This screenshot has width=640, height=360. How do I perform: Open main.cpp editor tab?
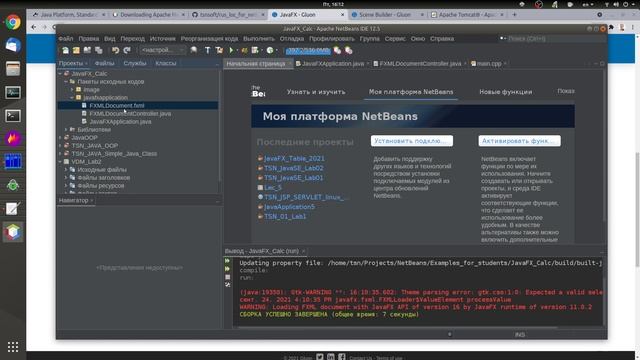[x=488, y=64]
